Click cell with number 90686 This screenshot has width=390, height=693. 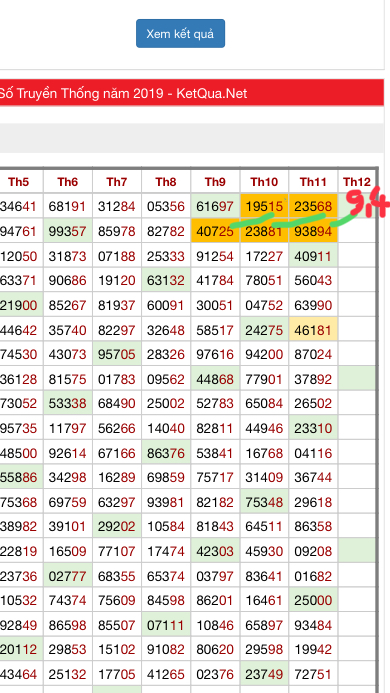pos(68,280)
